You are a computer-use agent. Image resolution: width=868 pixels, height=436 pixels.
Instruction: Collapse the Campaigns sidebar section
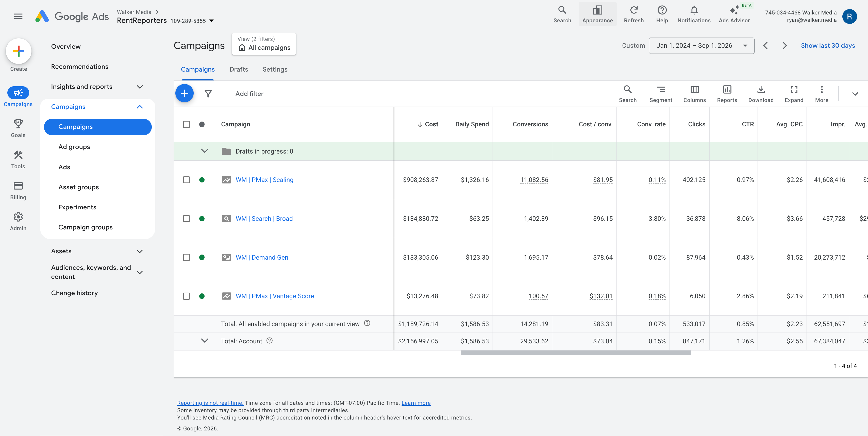click(x=140, y=107)
